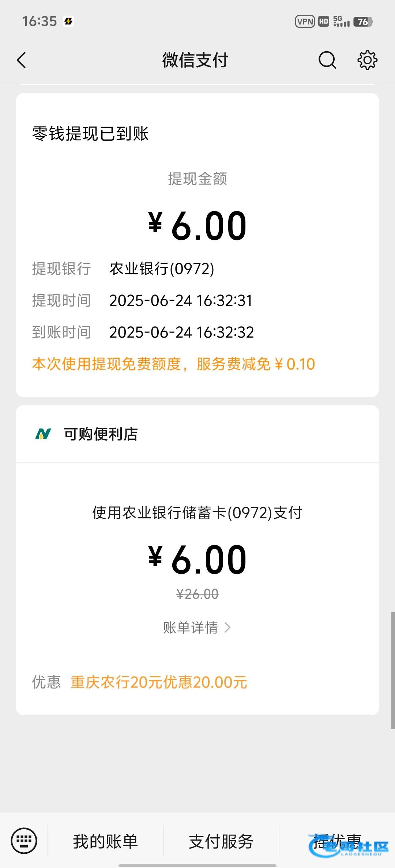Open WeChat Pay settings gear

click(367, 60)
